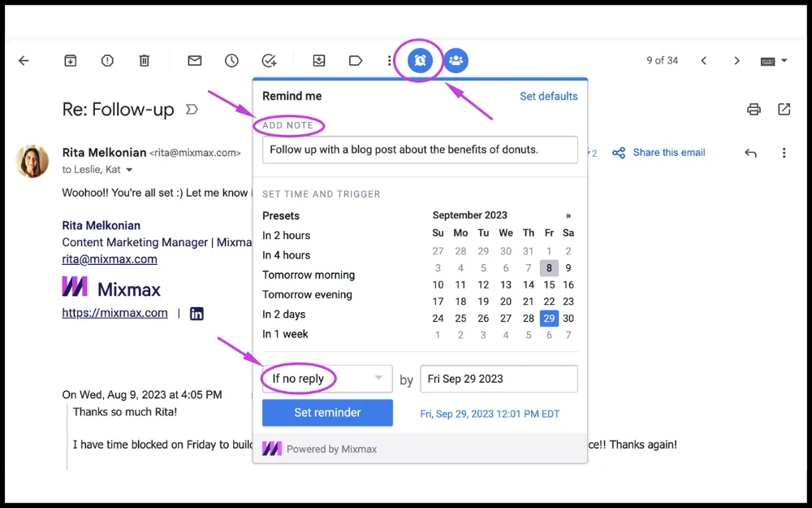Click the Mixmax logo in signature
This screenshot has width=812, height=508.
click(x=111, y=287)
